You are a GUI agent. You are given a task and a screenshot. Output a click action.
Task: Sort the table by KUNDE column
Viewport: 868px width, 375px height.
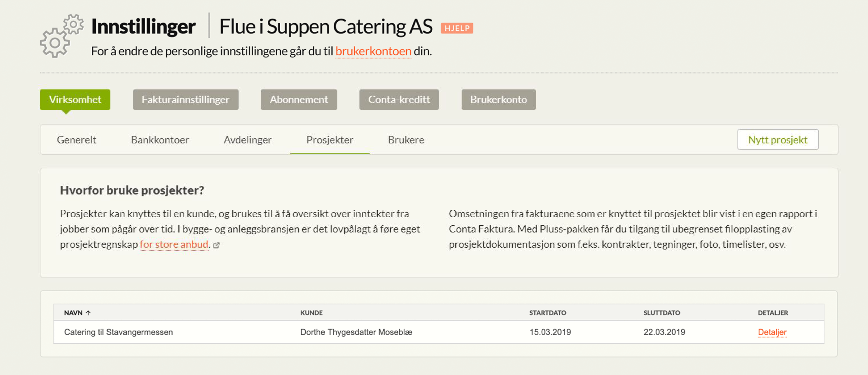click(x=311, y=313)
